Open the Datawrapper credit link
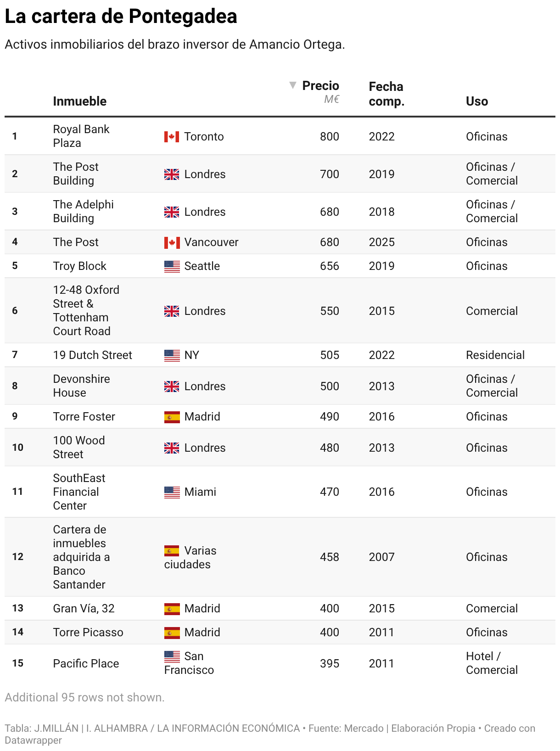 pyautogui.click(x=33, y=740)
